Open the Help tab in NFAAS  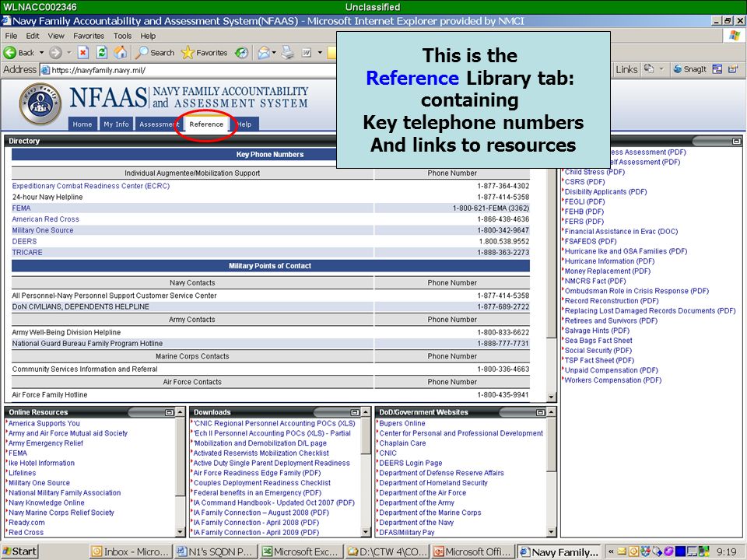(244, 124)
